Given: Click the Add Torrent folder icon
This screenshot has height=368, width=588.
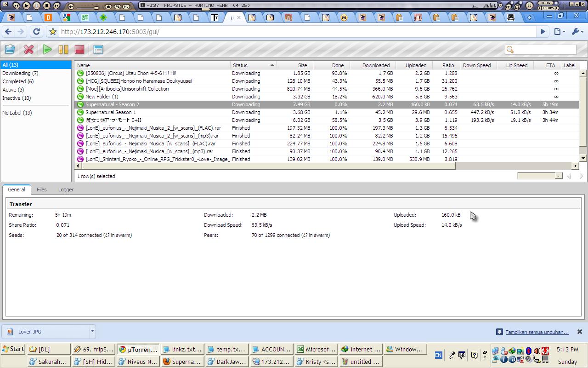Looking at the screenshot, I should point(10,50).
